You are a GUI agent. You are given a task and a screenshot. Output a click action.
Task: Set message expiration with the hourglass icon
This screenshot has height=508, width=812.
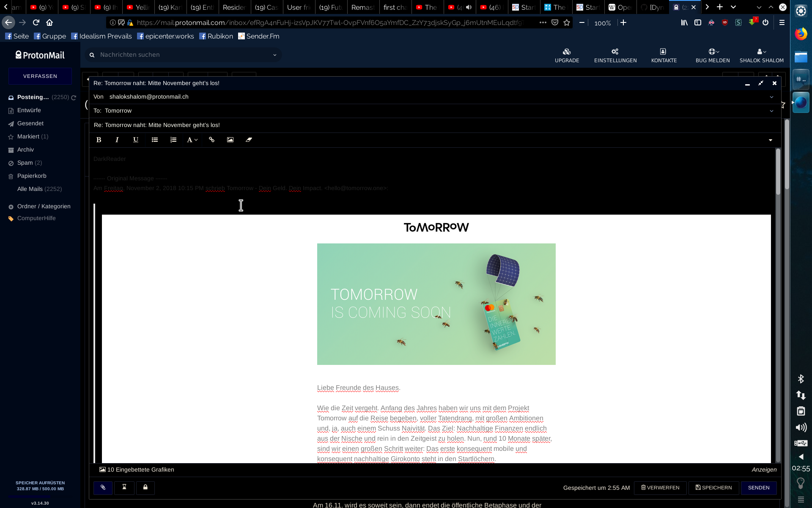[124, 488]
